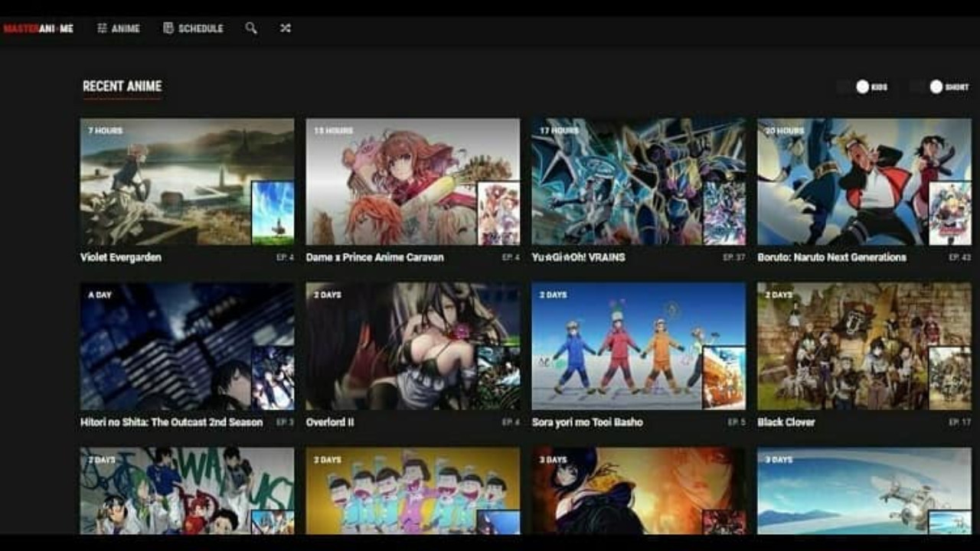Click the small poster on Violet Evergarden card
Image resolution: width=980 pixels, height=551 pixels.
pyautogui.click(x=273, y=213)
